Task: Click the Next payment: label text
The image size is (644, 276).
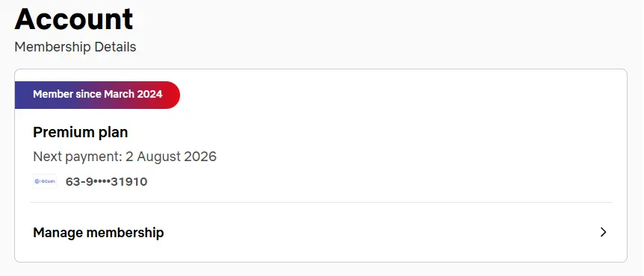Action: tap(78, 157)
